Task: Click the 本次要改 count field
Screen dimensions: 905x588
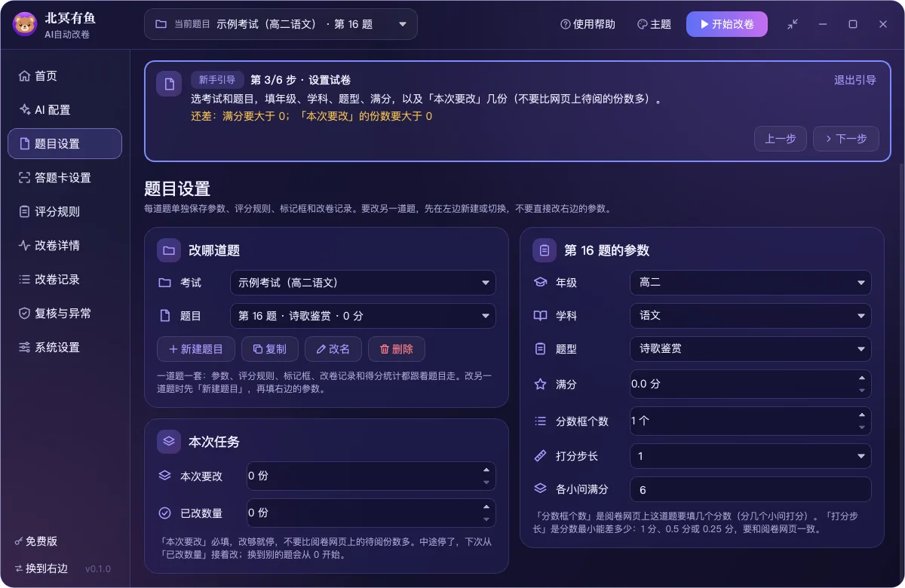Action: [371, 476]
